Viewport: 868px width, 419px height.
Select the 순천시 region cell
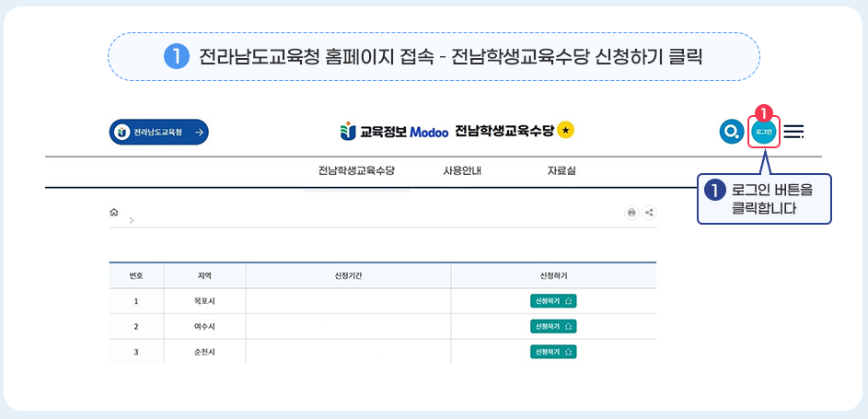point(204,352)
